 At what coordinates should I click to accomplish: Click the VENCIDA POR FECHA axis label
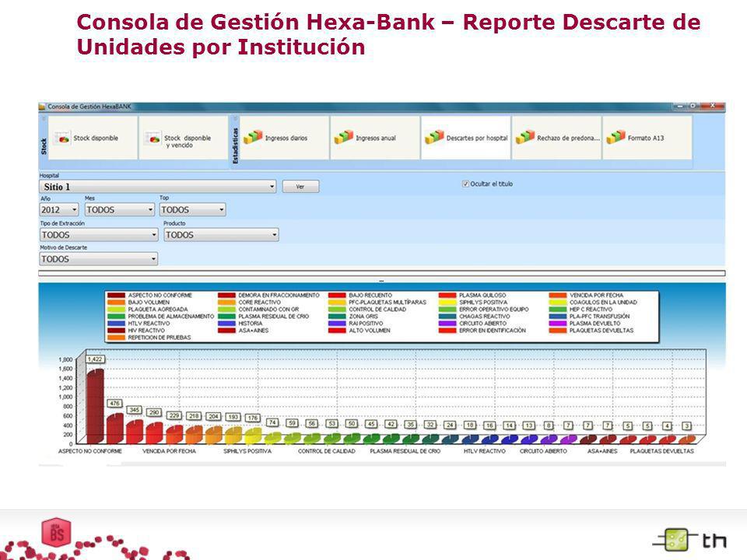(x=169, y=451)
